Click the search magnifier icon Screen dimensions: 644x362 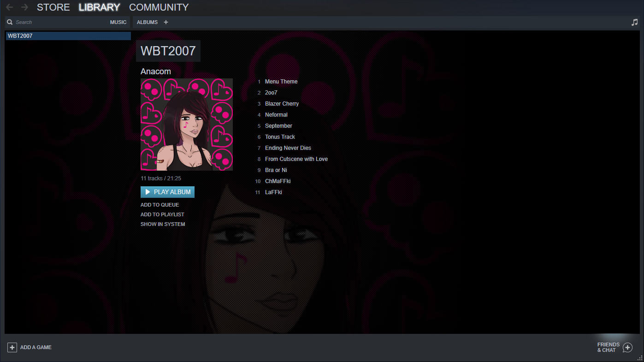pyautogui.click(x=10, y=22)
